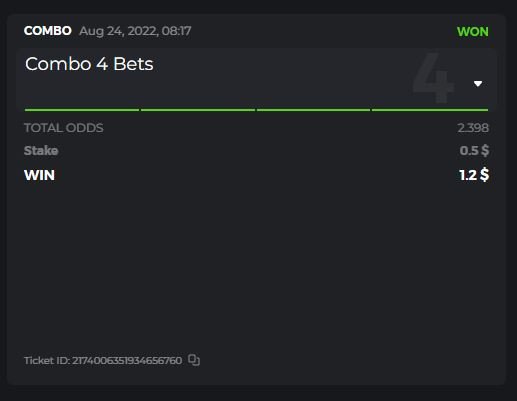Select the Ticket ID number text

(127, 361)
